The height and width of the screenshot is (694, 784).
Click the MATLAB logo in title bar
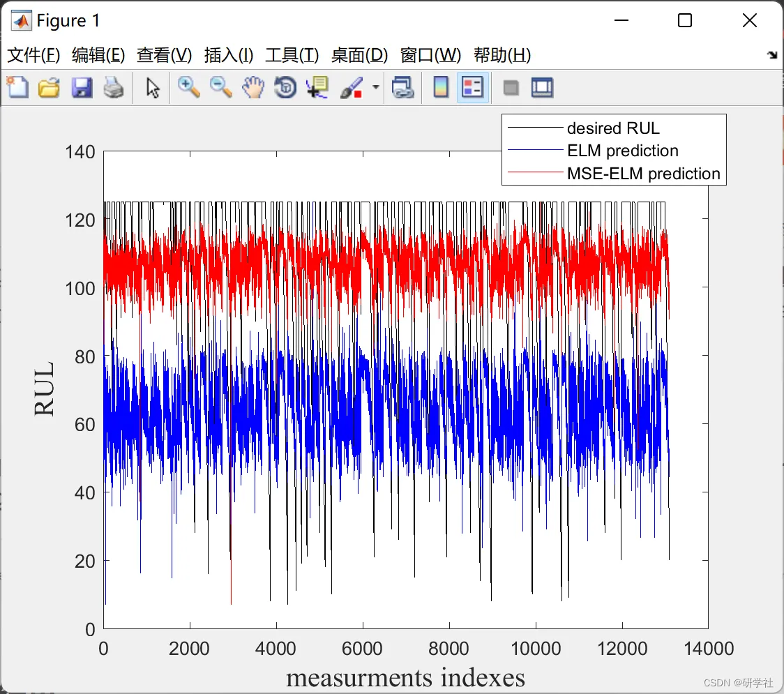pos(21,20)
